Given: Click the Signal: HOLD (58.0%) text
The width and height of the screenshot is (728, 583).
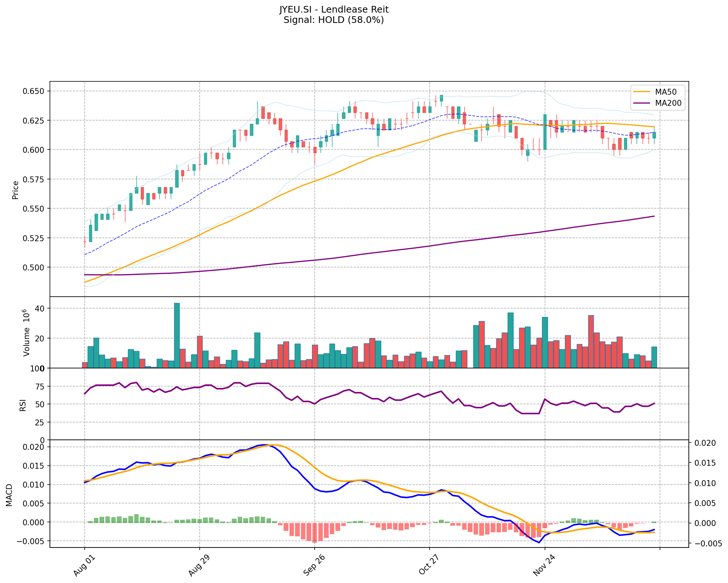Looking at the screenshot, I should click(x=333, y=20).
